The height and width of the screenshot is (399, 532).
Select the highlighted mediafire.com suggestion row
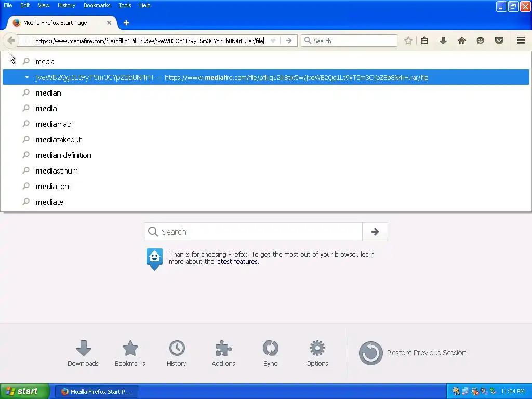coord(265,77)
